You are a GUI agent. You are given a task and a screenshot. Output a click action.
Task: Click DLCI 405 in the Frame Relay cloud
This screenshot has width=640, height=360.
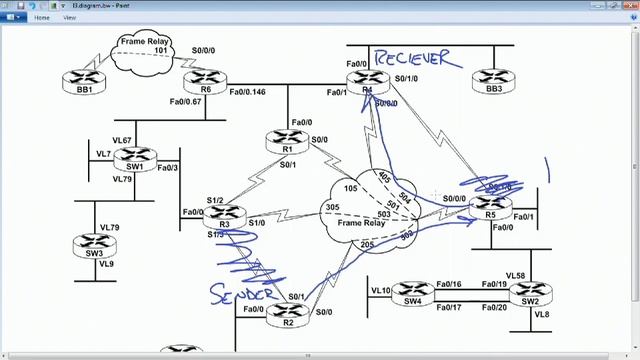384,177
